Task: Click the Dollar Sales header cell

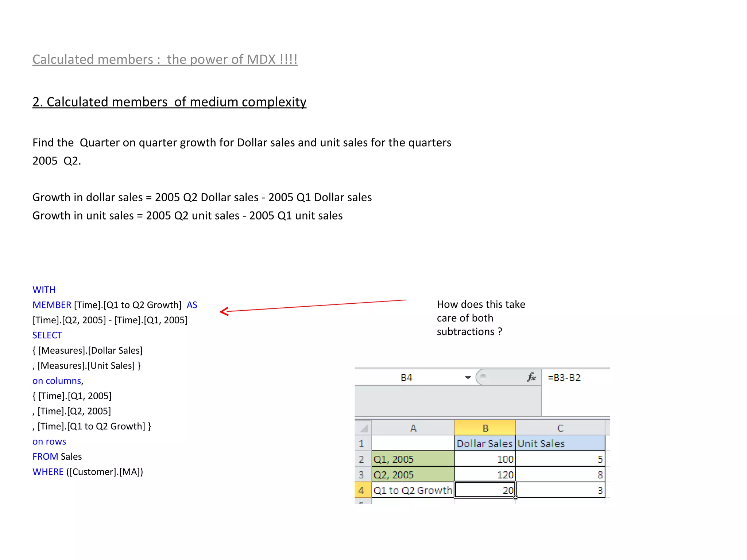Action: click(485, 443)
